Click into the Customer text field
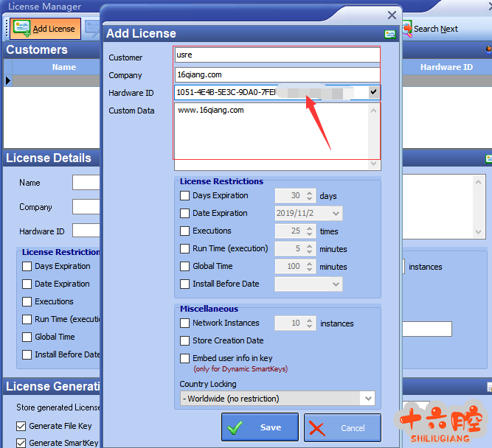 coord(277,56)
